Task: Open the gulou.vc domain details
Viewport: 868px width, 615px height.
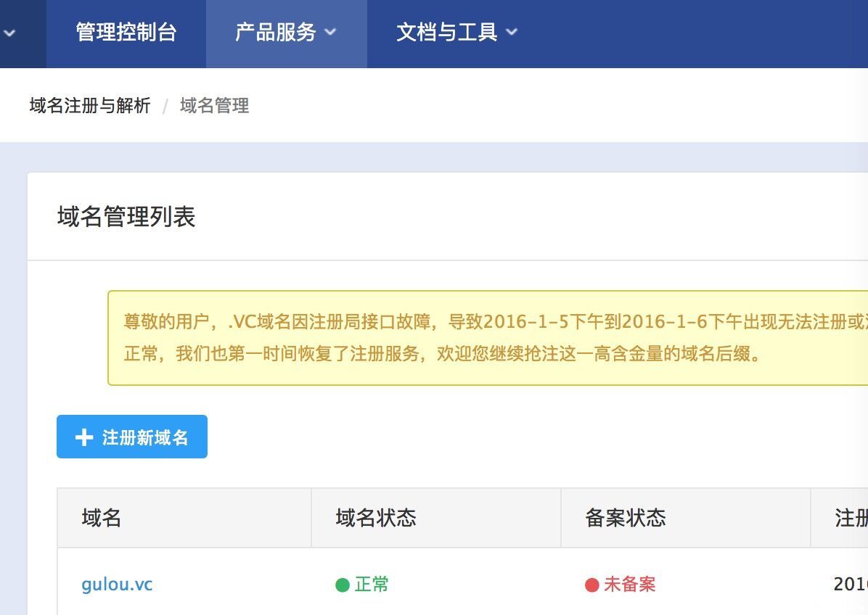Action: click(x=116, y=585)
